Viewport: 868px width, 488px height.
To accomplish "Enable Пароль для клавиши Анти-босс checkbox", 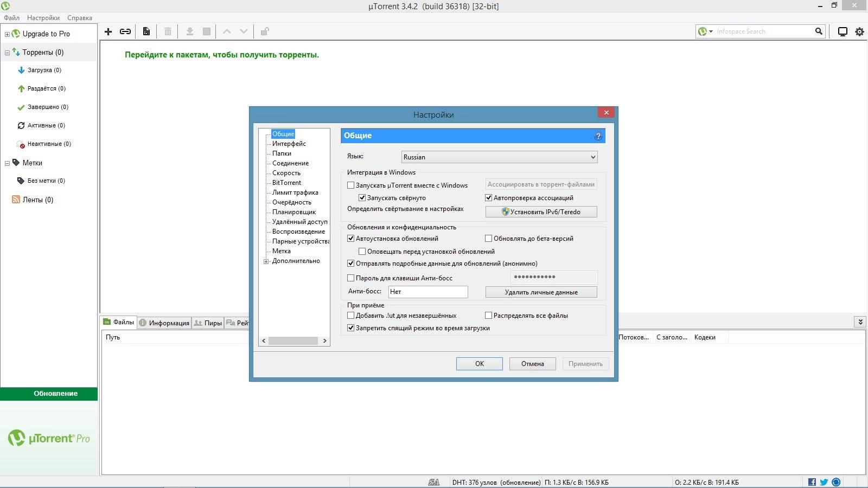I will [x=350, y=278].
